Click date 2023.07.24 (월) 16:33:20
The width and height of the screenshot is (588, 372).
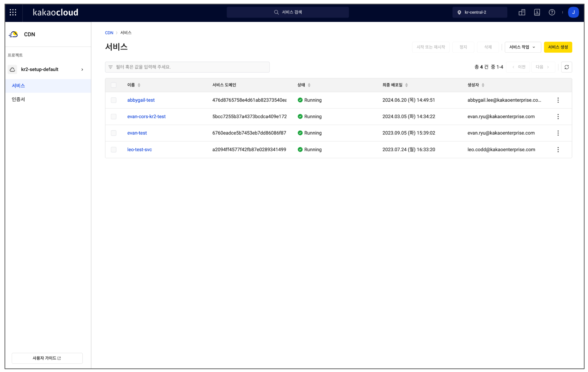coord(408,150)
